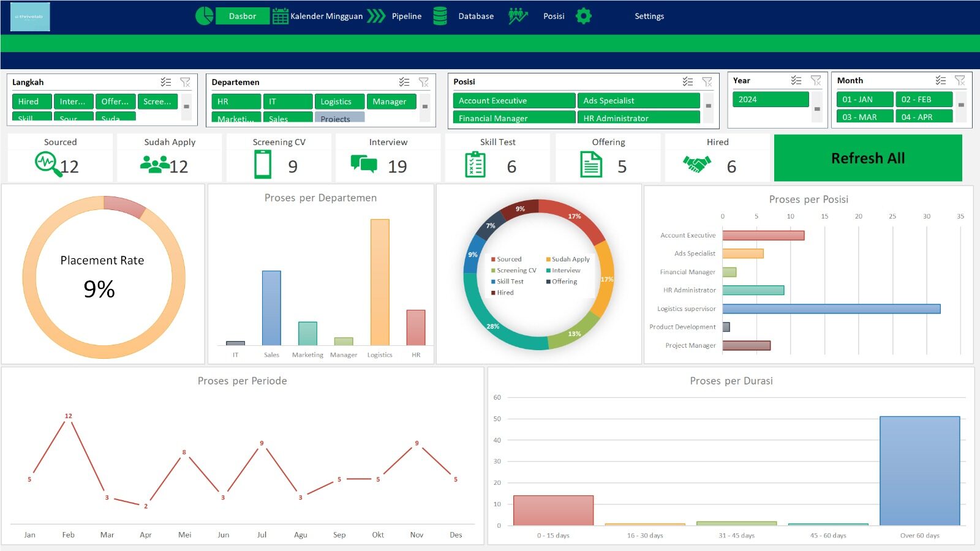
Task: Click the pie chart Dasbor icon
Action: pos(204,16)
